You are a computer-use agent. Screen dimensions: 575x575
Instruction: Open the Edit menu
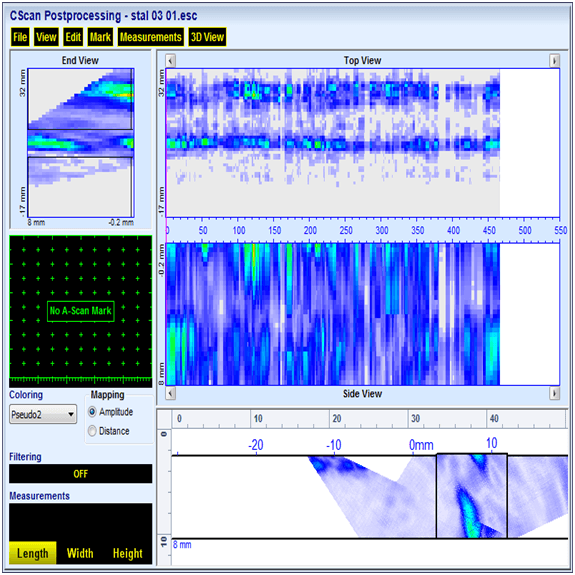[73, 37]
